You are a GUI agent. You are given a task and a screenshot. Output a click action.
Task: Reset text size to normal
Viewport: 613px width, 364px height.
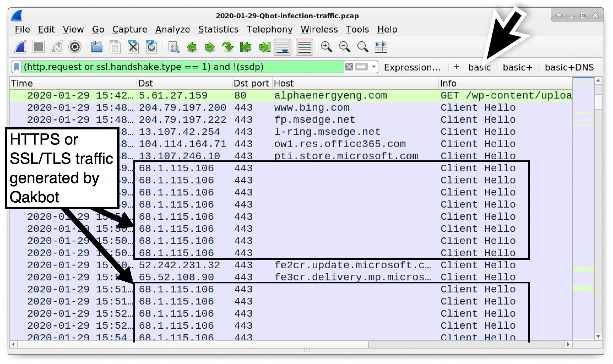click(363, 47)
